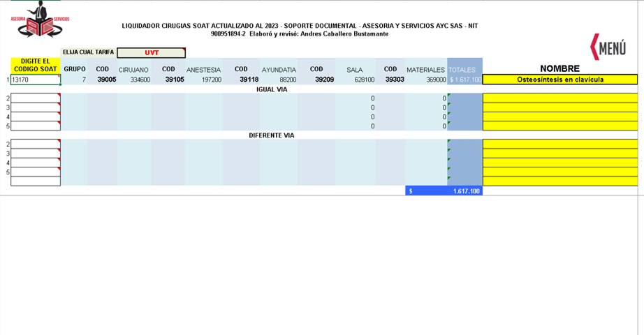Viewport: 644px width, 335px height.
Task: Select the SOAT code cell containing 13170
Action: pos(36,80)
